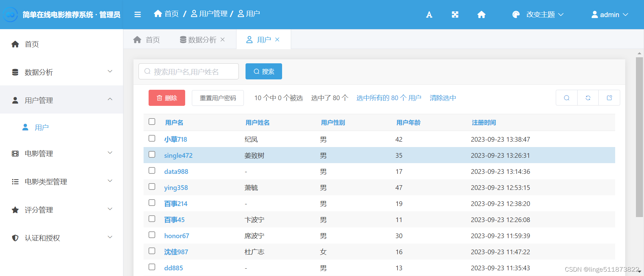The width and height of the screenshot is (644, 276).
Task: Check the row for 小草718
Action: [152, 138]
